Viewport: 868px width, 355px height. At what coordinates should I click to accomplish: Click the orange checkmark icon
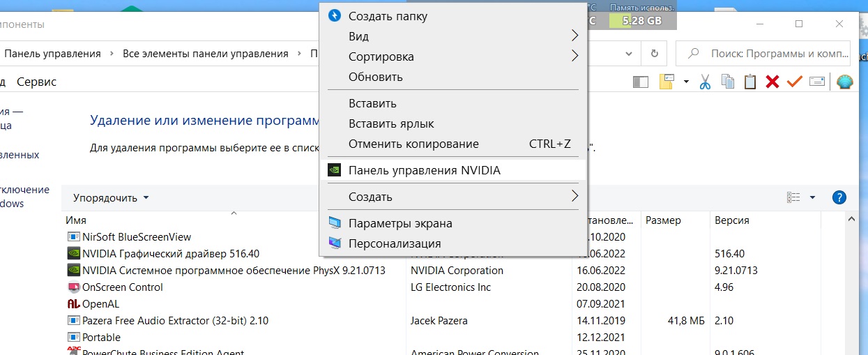click(x=794, y=82)
